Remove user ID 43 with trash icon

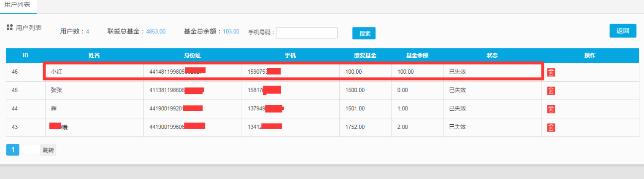[551, 128]
